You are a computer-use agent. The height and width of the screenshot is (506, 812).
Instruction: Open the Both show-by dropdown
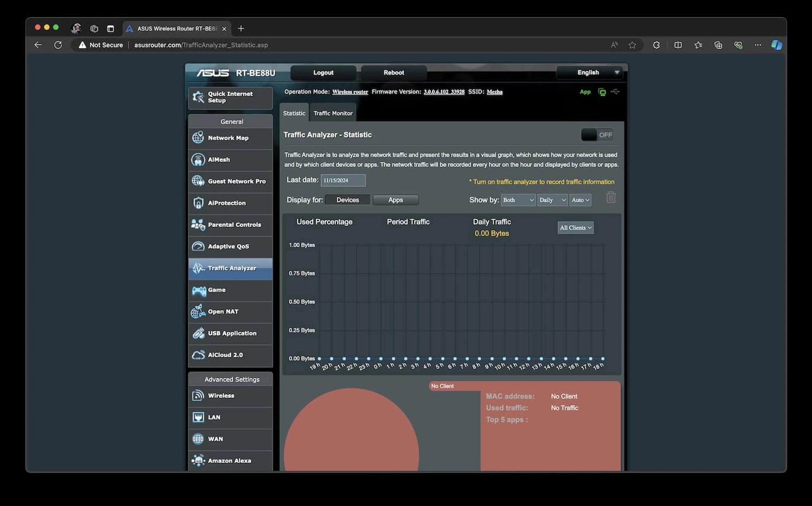518,200
